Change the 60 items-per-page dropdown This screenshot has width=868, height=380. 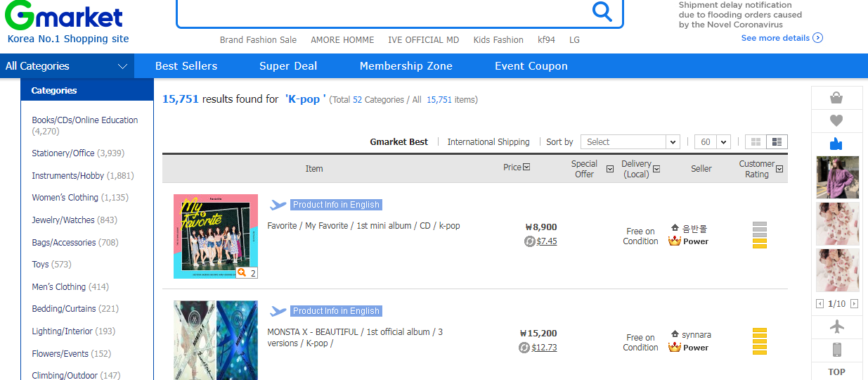point(712,142)
